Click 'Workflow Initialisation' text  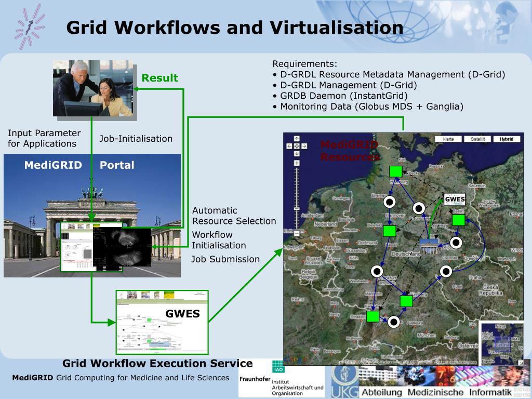(219, 240)
